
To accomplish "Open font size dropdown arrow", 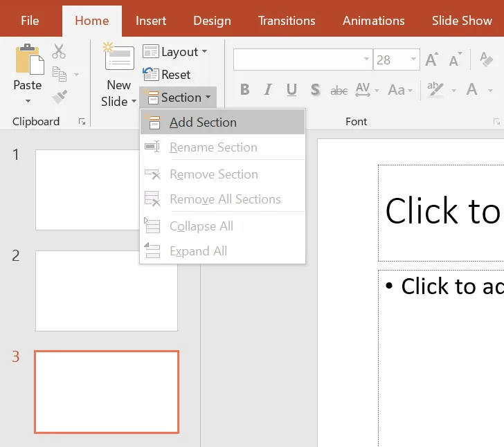I will [413, 60].
